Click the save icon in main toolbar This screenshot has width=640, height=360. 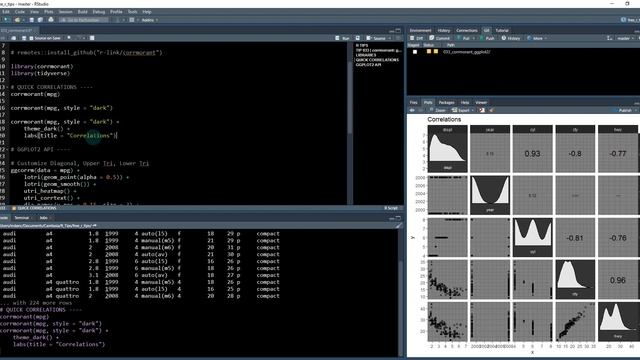(32, 20)
